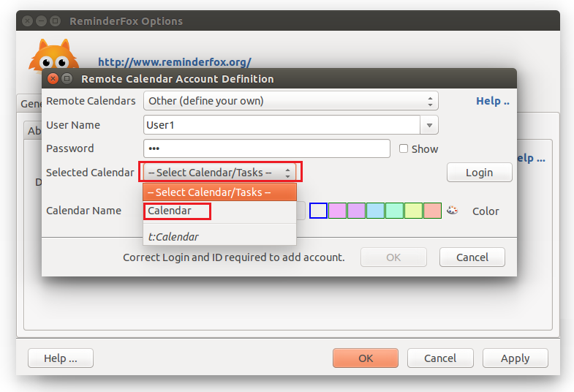
Task: Pick the pink color swatch
Action: coord(337,211)
